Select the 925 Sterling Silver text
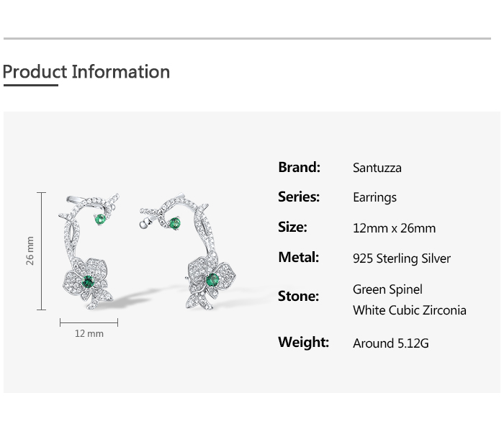504x429 pixels. pos(402,258)
